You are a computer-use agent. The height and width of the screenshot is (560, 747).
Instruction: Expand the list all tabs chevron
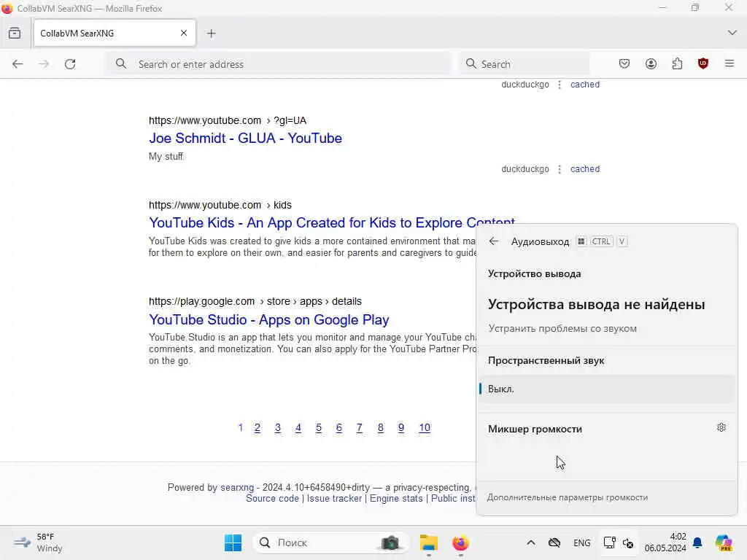click(732, 33)
